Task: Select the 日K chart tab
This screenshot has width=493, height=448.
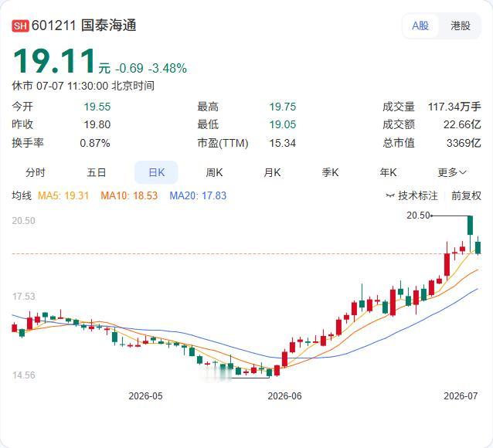Action: click(x=156, y=172)
